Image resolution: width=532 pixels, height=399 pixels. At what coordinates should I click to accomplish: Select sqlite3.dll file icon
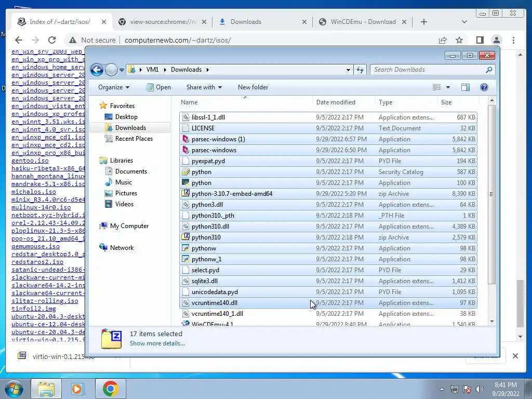click(185, 281)
